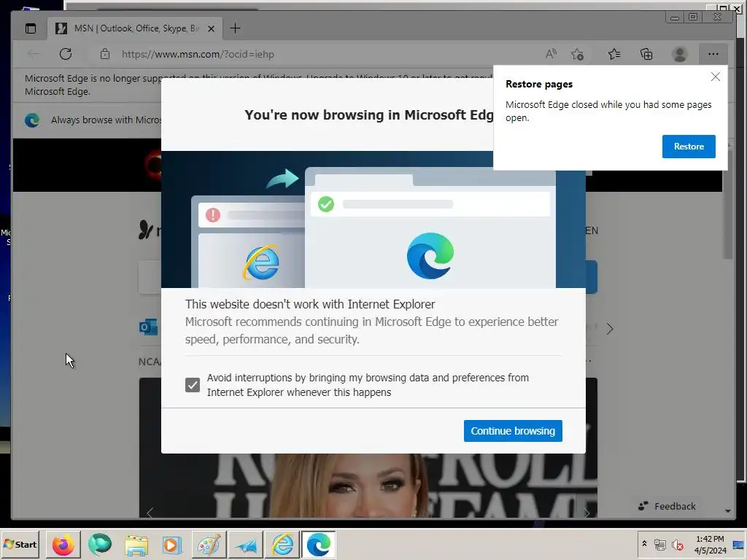This screenshot has width=747, height=560.
Task: Open Paint from the taskbar
Action: pyautogui.click(x=209, y=544)
